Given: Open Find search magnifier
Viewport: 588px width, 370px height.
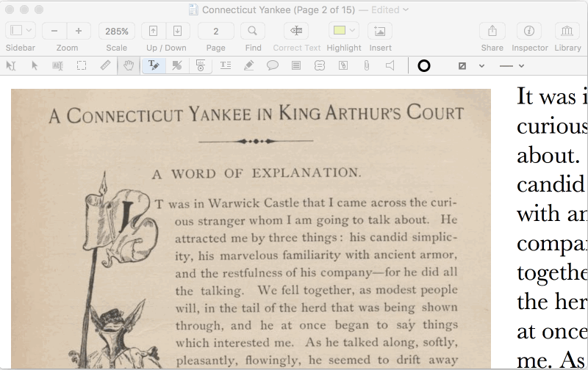Looking at the screenshot, I should [x=252, y=31].
